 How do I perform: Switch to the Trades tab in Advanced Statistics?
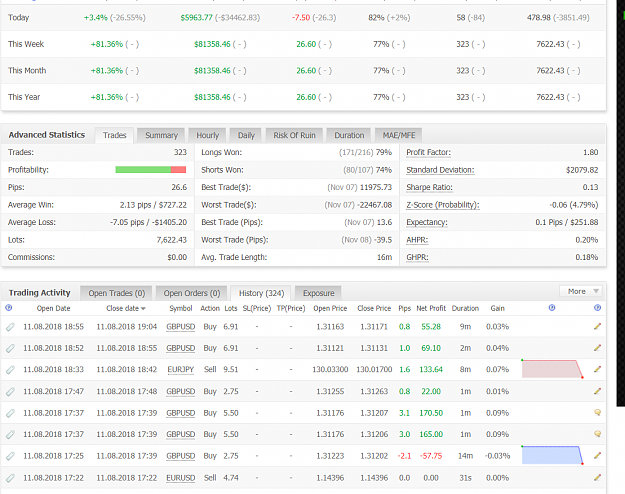tap(114, 136)
